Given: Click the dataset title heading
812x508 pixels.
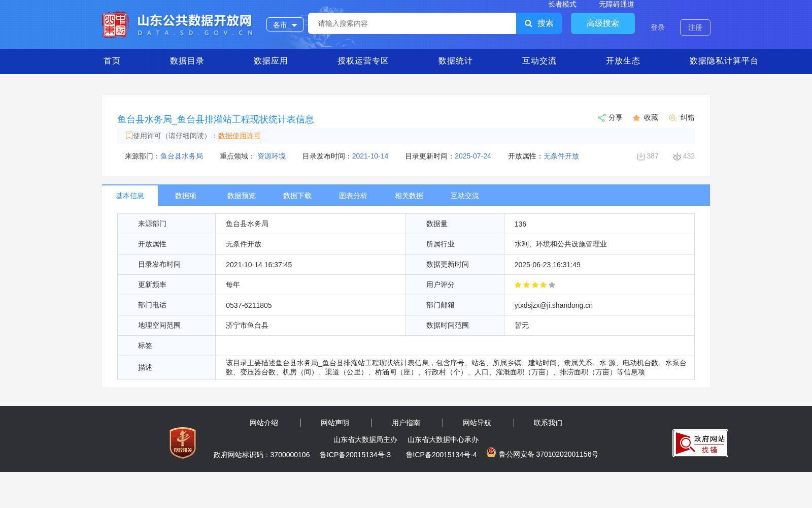Looking at the screenshot, I should point(216,119).
